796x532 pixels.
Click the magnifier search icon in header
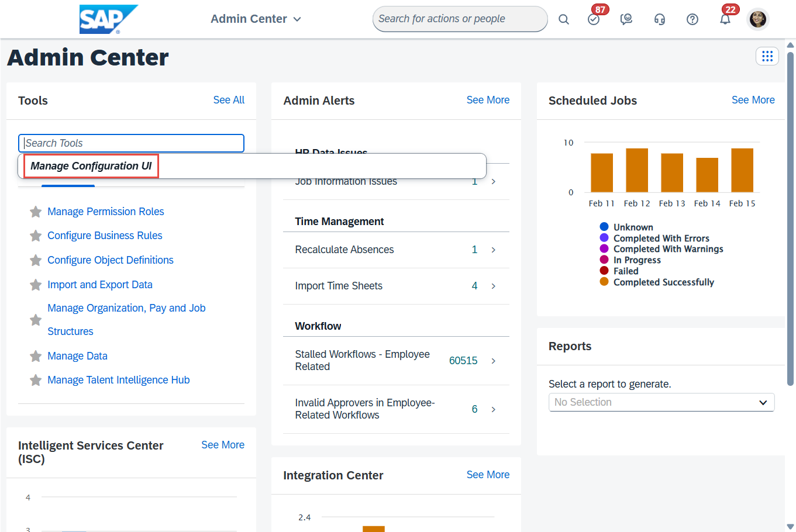(563, 19)
